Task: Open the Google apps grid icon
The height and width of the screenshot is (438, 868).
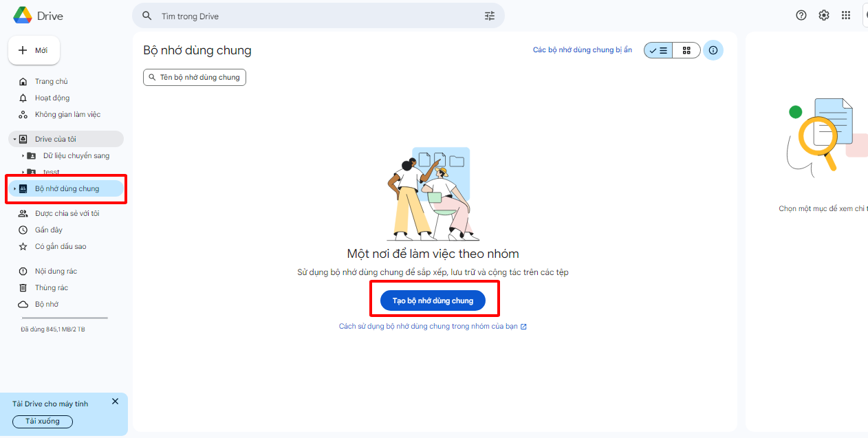Action: [847, 15]
